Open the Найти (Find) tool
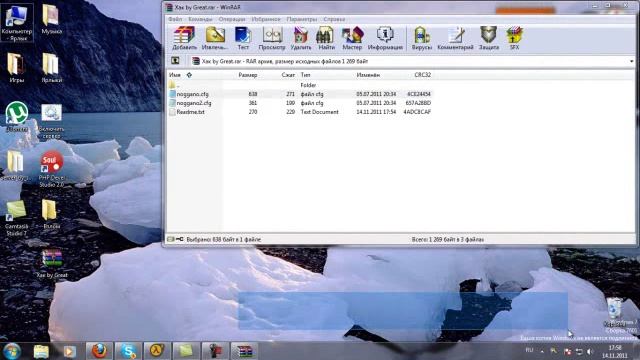This screenshot has height=360, width=640. [x=326, y=38]
